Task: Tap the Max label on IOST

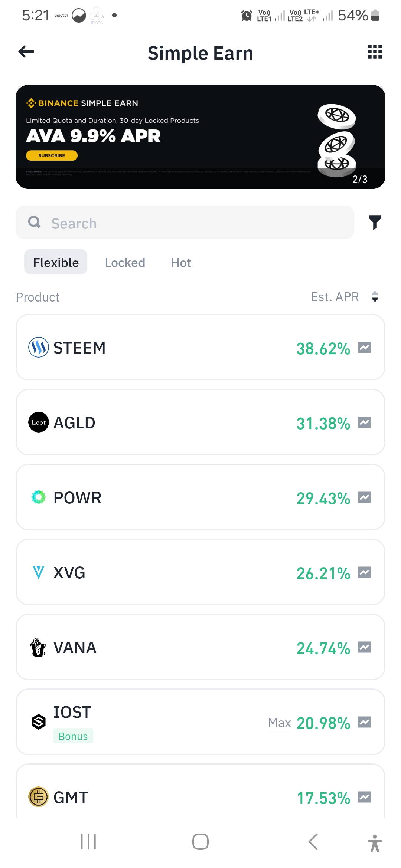Action: [279, 723]
